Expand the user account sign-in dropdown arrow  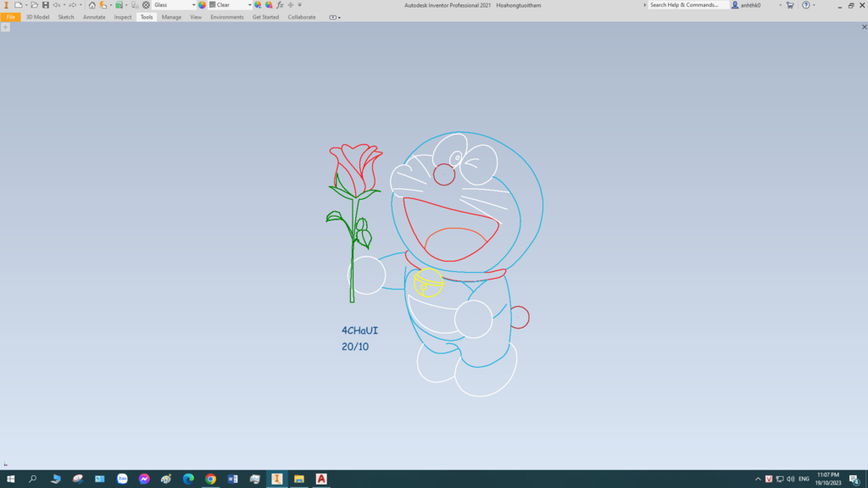click(x=781, y=5)
